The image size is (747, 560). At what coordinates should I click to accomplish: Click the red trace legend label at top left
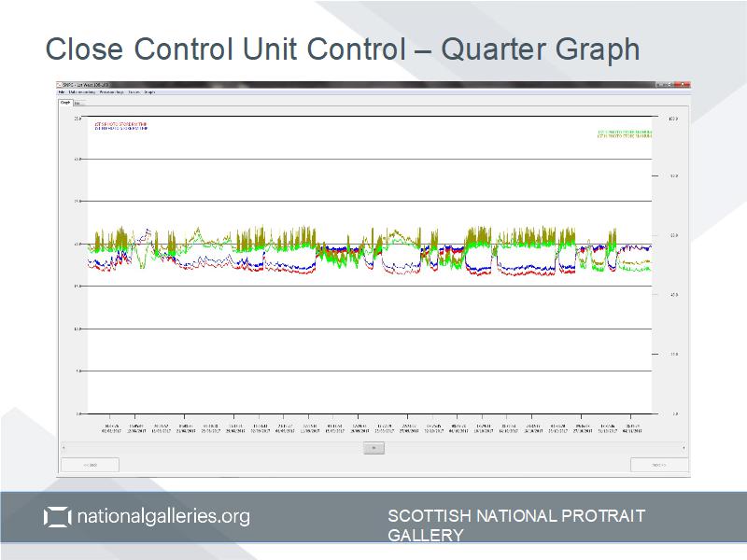coord(120,122)
